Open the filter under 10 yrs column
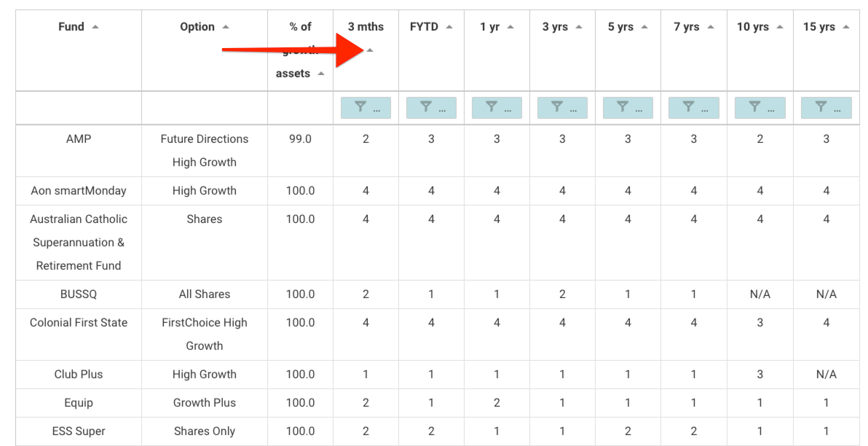Viewport: 868px width, 446px height. (x=759, y=107)
